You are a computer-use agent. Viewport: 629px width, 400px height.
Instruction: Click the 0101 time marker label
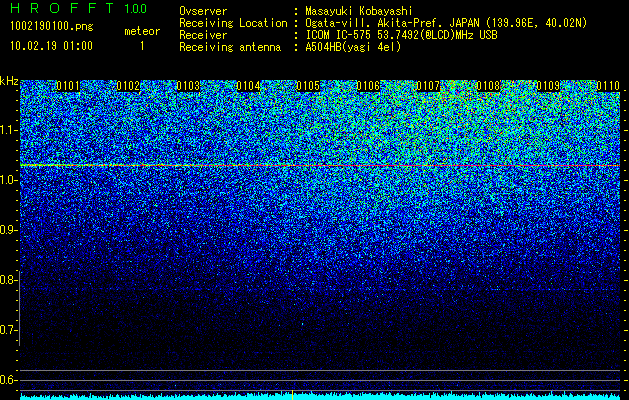click(x=68, y=86)
